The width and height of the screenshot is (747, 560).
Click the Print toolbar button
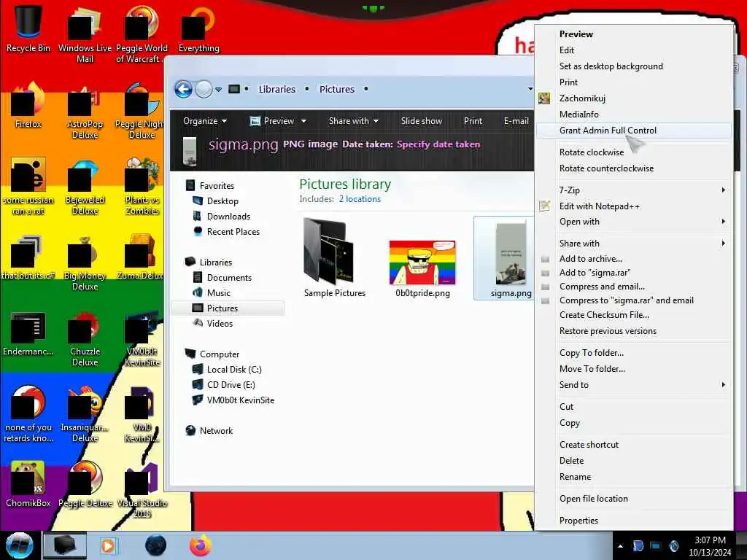473,121
